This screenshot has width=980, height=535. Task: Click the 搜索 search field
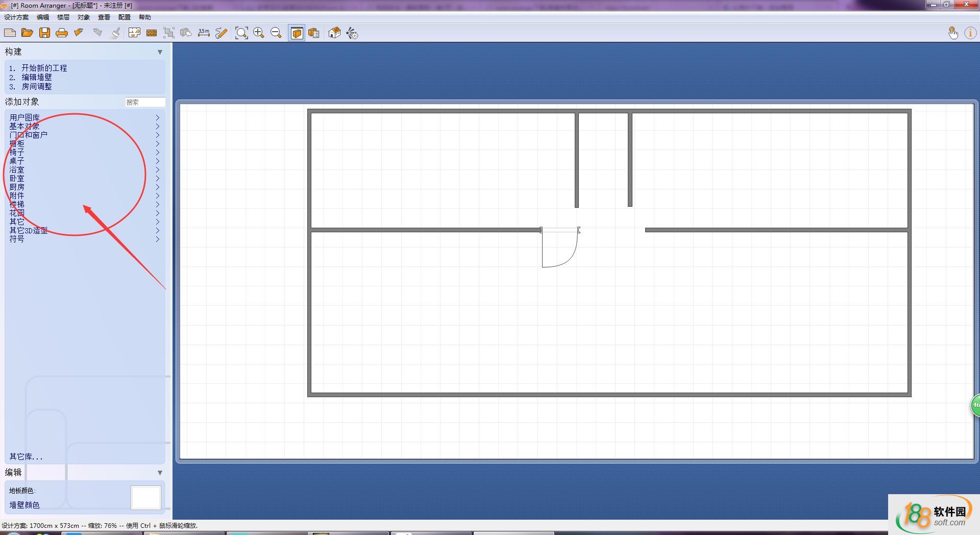pyautogui.click(x=145, y=102)
